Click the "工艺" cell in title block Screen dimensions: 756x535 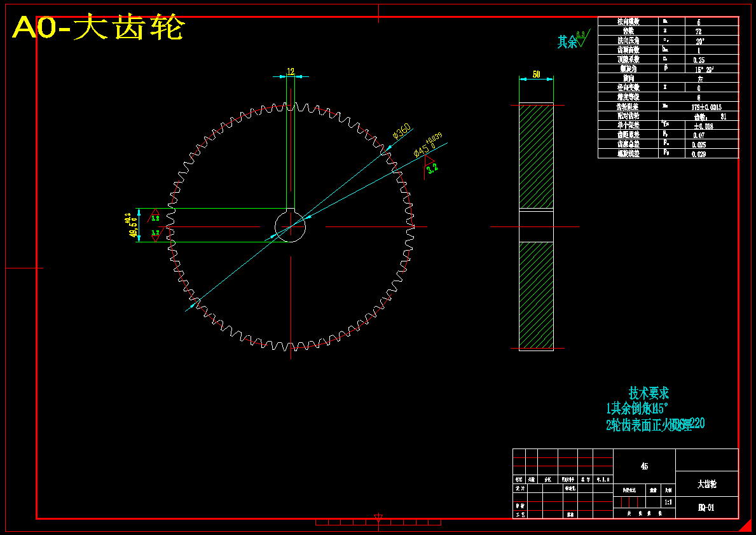point(519,515)
